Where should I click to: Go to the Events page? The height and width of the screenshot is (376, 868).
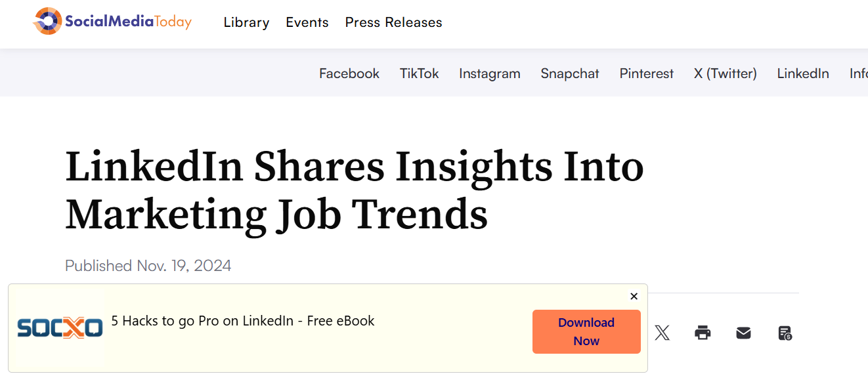click(x=307, y=22)
